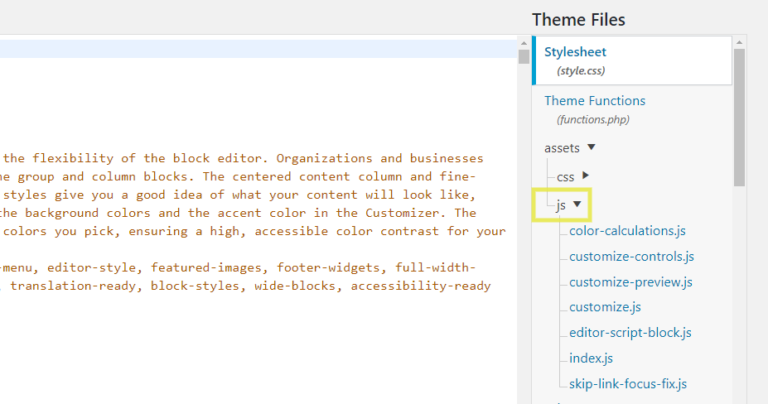Click the Theme Files list scrollbar thumb
This screenshot has width=768, height=404.
[x=739, y=117]
